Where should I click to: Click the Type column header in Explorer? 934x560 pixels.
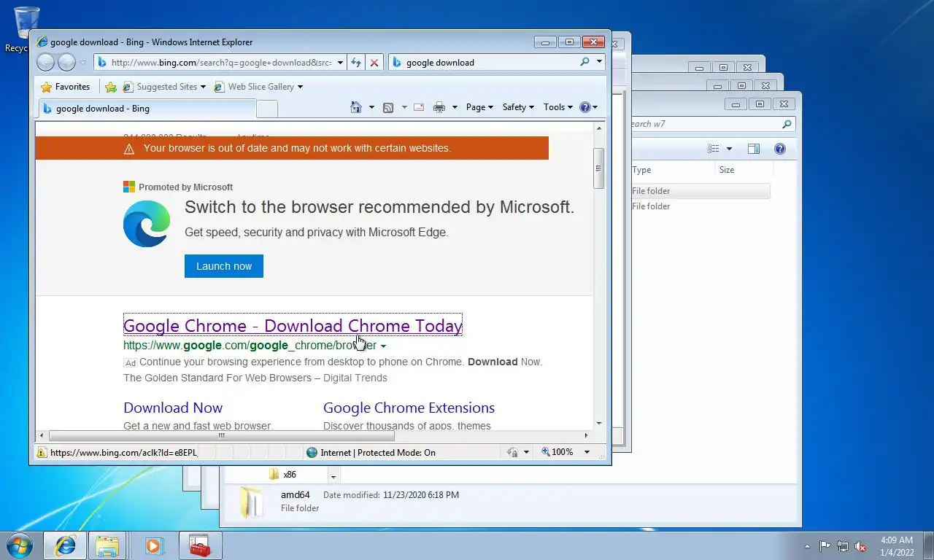[671, 170]
